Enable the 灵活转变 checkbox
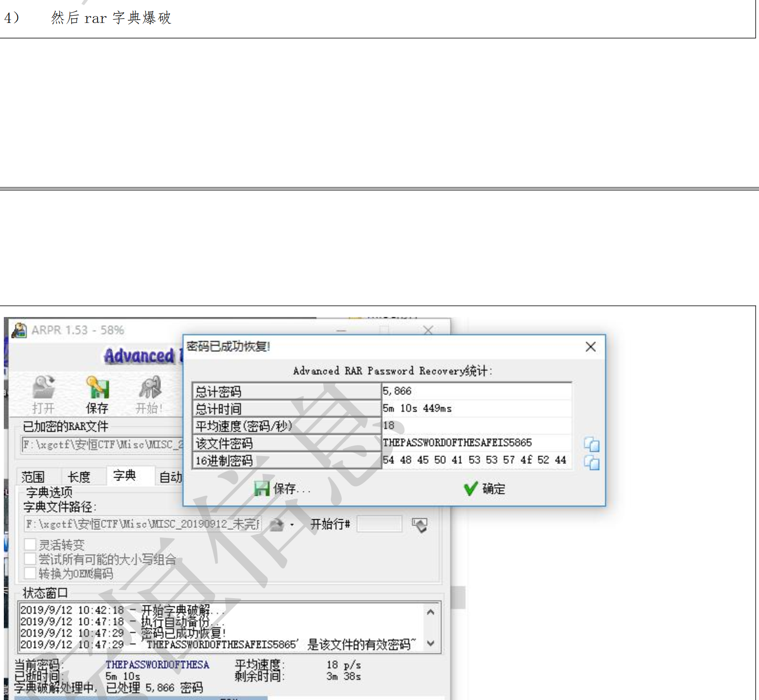 coord(30,544)
